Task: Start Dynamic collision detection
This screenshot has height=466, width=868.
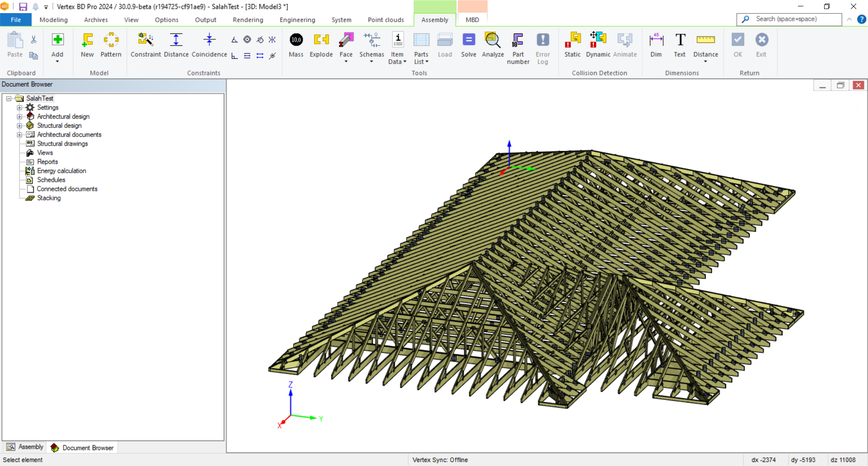Action: coord(598,40)
